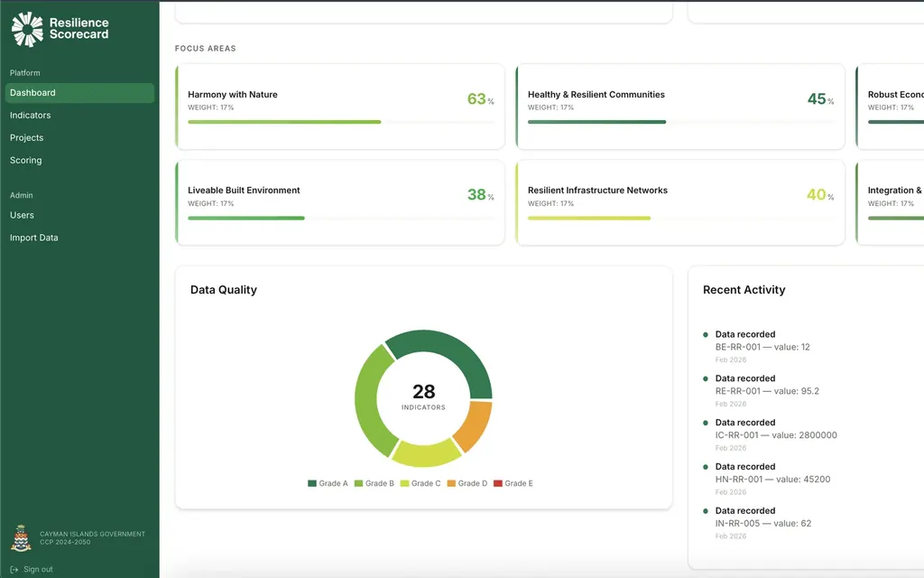The image size is (924, 578).
Task: Click the orange Grade D donut segment
Action: [x=475, y=424]
